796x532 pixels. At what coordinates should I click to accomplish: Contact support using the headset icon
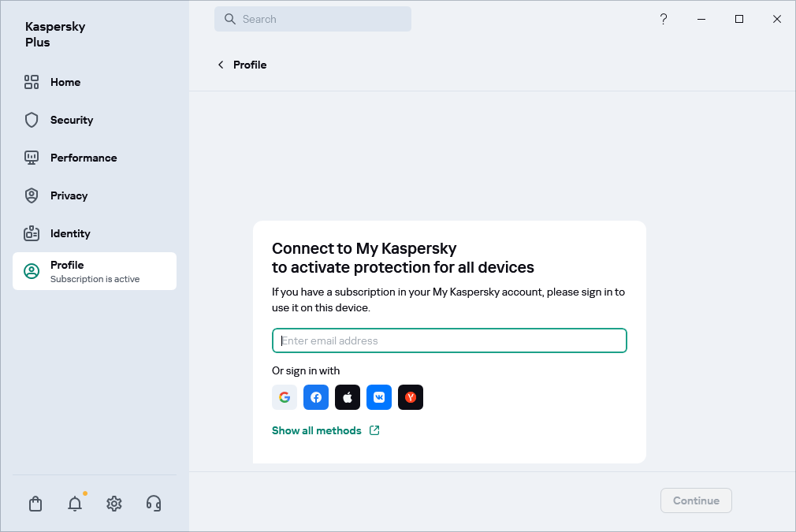[154, 503]
